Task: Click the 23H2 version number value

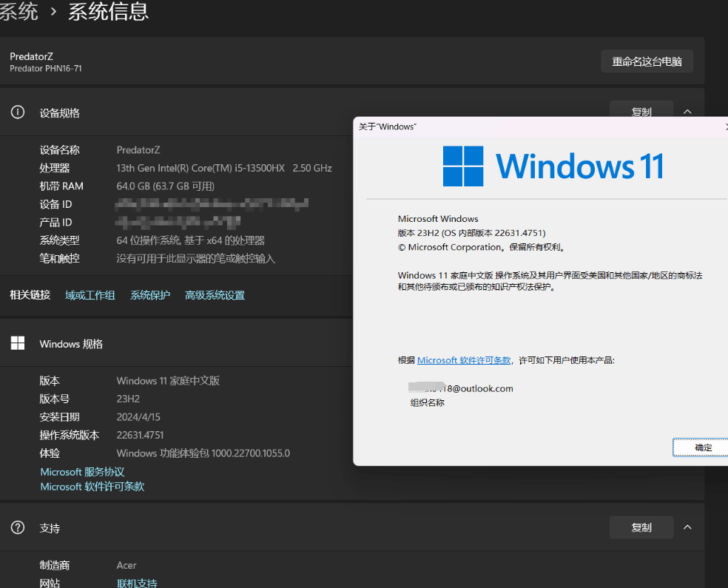Action: [128, 399]
